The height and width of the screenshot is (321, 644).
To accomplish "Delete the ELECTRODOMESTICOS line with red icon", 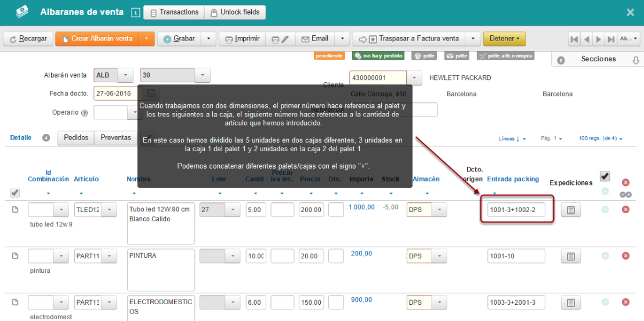I will (625, 302).
